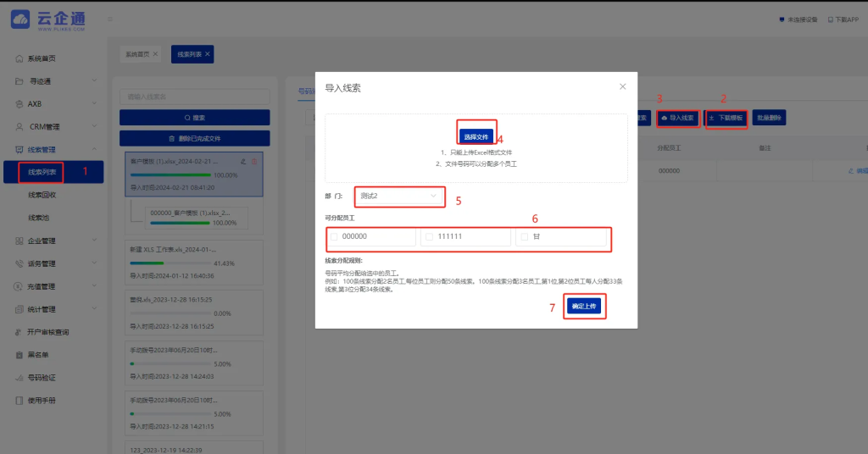Click the 统计管理 report icon
The image size is (868, 454).
(x=19, y=309)
